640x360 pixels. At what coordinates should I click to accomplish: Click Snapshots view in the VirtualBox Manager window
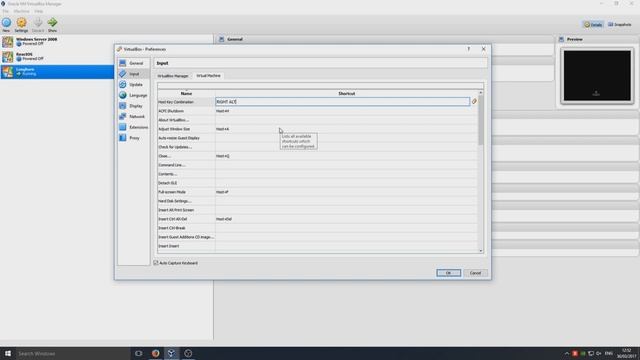pyautogui.click(x=620, y=24)
